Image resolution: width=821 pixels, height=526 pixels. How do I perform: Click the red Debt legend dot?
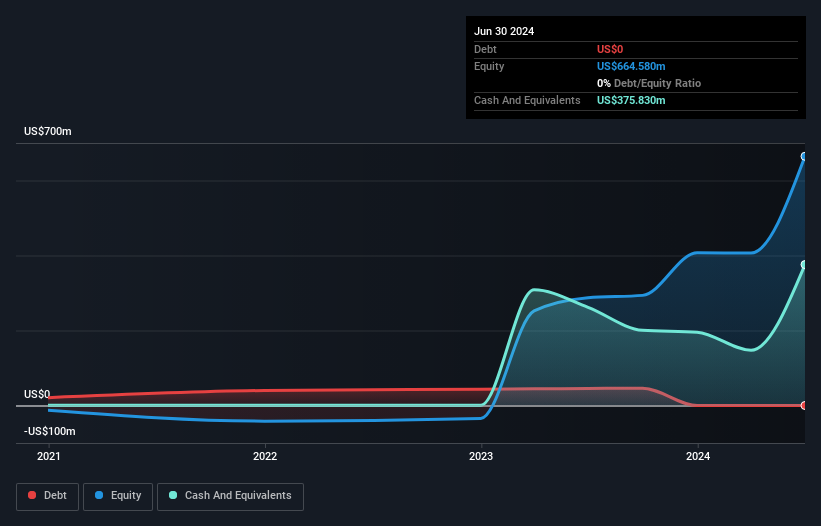click(x=32, y=495)
